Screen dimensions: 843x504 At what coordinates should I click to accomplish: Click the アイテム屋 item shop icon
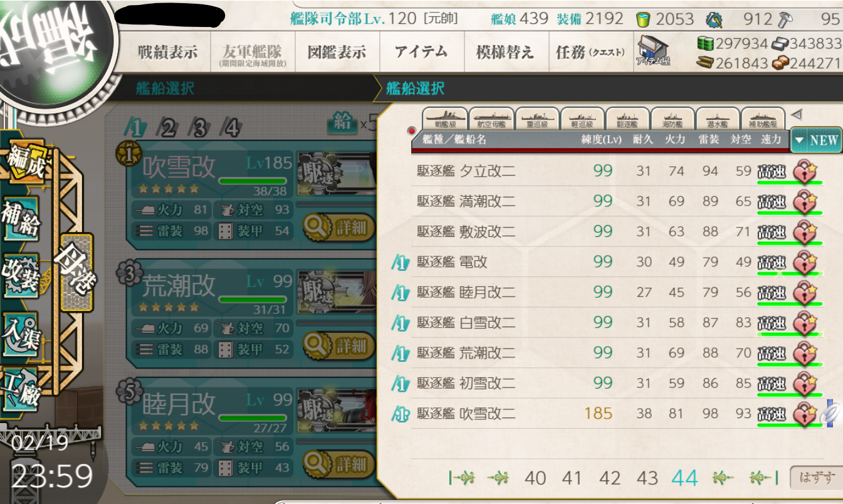652,51
